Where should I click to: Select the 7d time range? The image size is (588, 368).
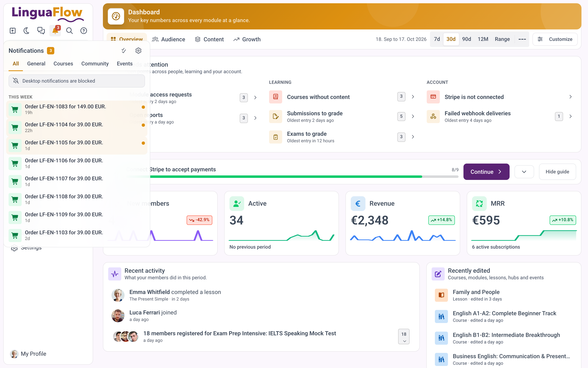437,39
